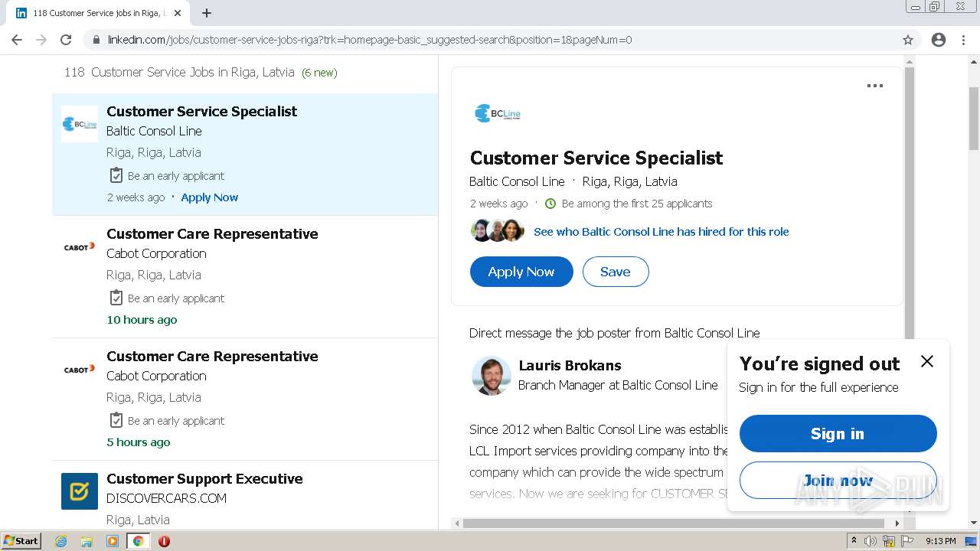Reload the LinkedIn page
This screenshot has width=980, height=551.
pos(66,40)
